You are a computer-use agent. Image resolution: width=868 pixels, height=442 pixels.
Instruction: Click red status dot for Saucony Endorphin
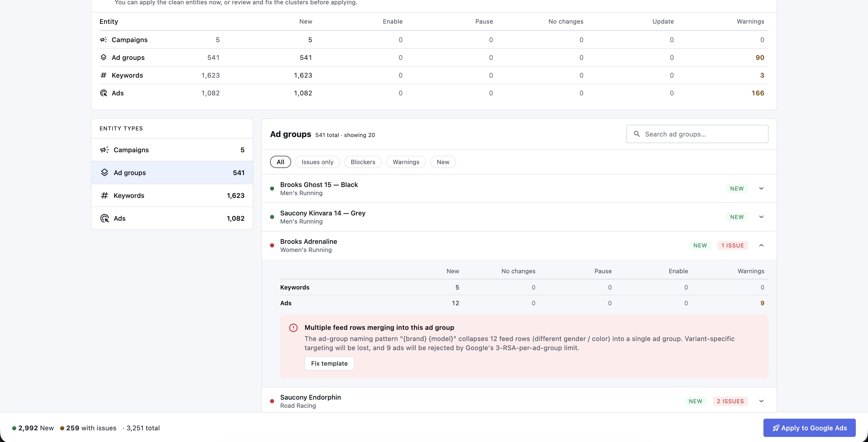click(272, 401)
